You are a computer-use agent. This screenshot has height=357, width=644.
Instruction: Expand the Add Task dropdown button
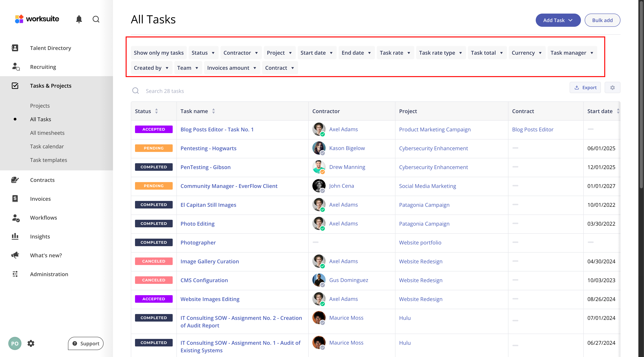(558, 20)
